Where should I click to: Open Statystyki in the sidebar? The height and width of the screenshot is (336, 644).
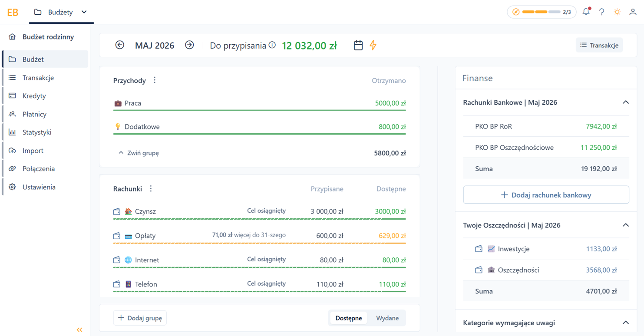pyautogui.click(x=45, y=132)
